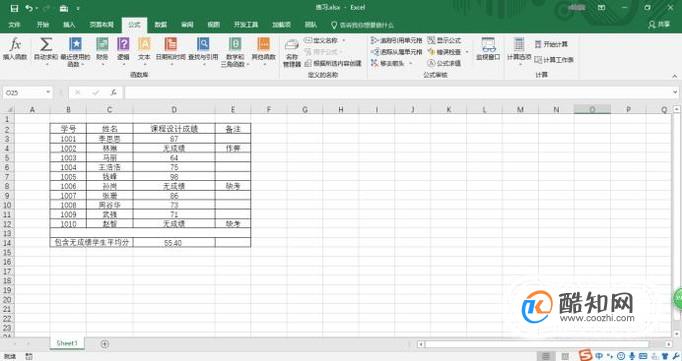Select the Sheet1 worksheet tab

(x=67, y=343)
